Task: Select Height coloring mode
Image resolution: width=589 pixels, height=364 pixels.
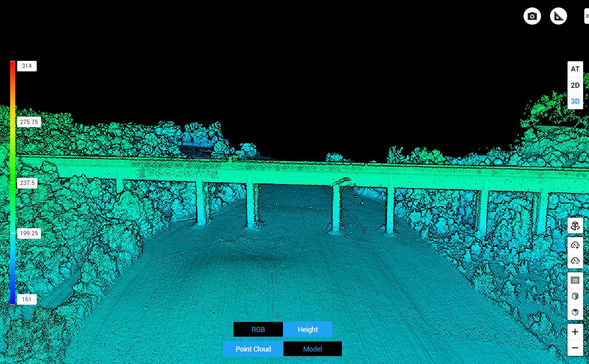Action: pos(308,329)
